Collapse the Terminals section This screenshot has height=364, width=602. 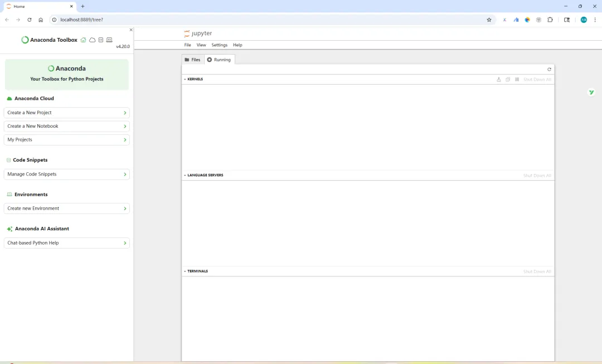click(x=185, y=271)
